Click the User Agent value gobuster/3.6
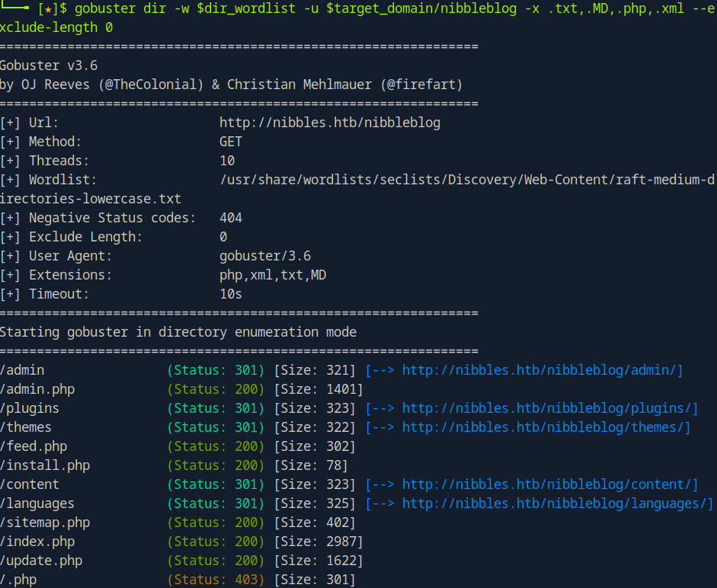Image resolution: width=717 pixels, height=588 pixels. pos(264,256)
